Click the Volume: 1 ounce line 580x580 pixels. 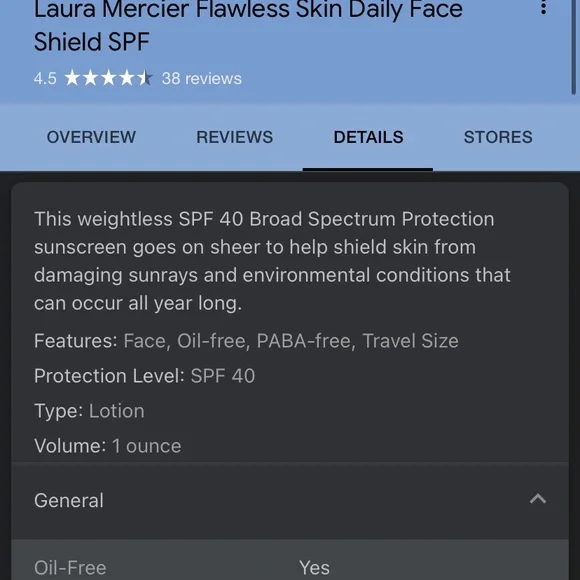point(108,446)
